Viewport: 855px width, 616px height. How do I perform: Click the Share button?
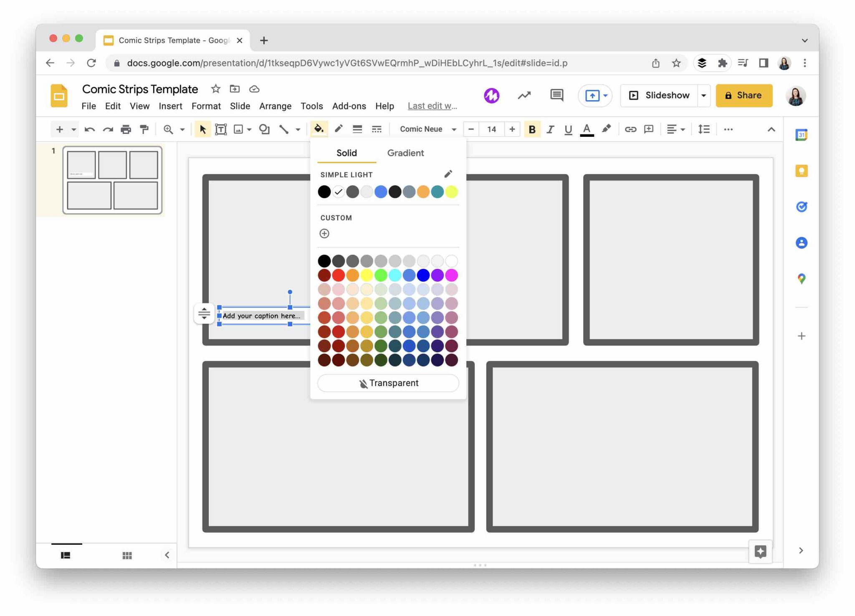click(744, 95)
